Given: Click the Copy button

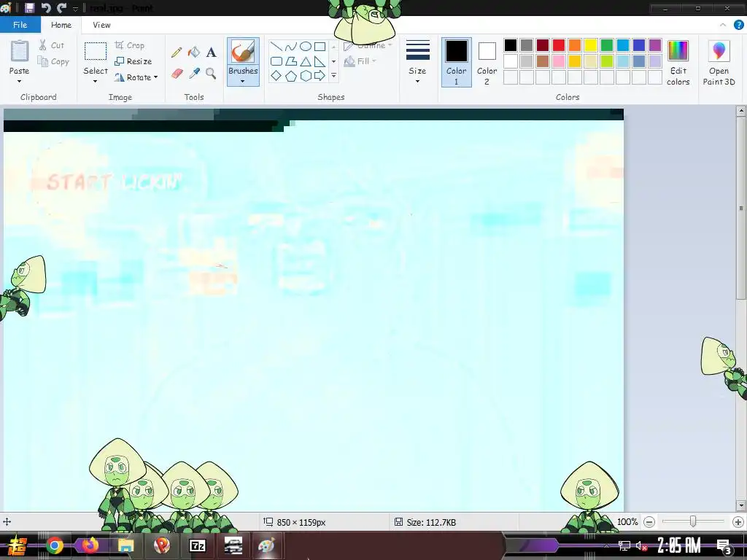Looking at the screenshot, I should (x=53, y=61).
